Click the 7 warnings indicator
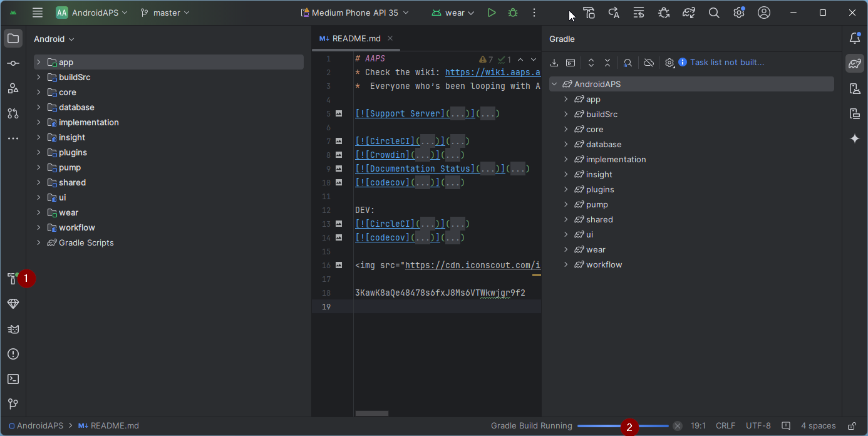This screenshot has height=436, width=868. (487, 60)
